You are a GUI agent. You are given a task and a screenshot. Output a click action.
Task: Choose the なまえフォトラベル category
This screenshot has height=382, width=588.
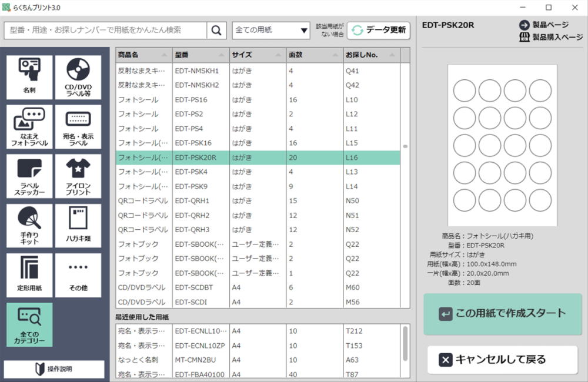pos(29,127)
